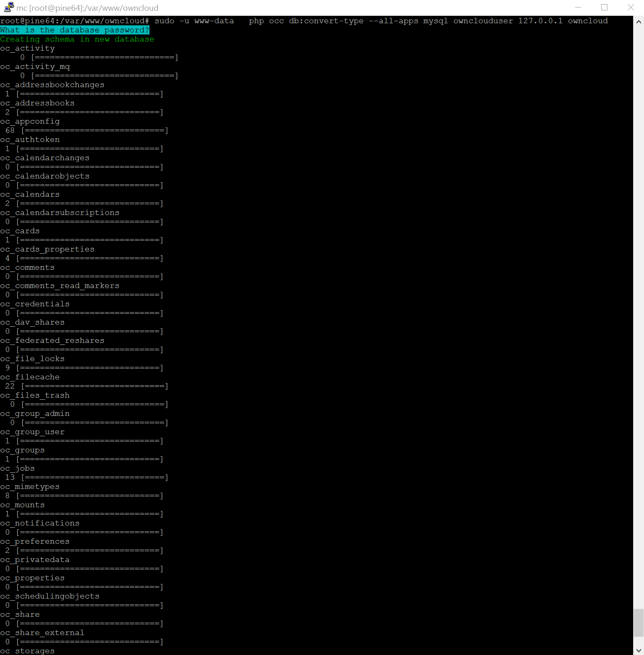The width and height of the screenshot is (644, 655).
Task: Minimize the terminal window
Action: point(578,7)
